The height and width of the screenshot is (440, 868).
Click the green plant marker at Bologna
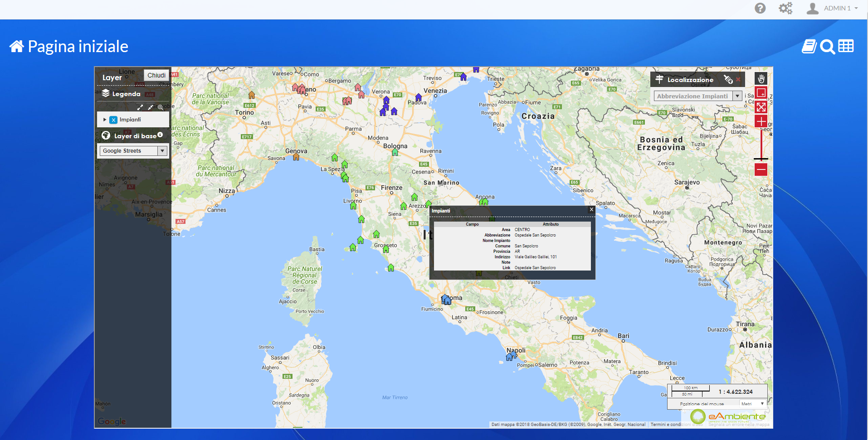[395, 152]
